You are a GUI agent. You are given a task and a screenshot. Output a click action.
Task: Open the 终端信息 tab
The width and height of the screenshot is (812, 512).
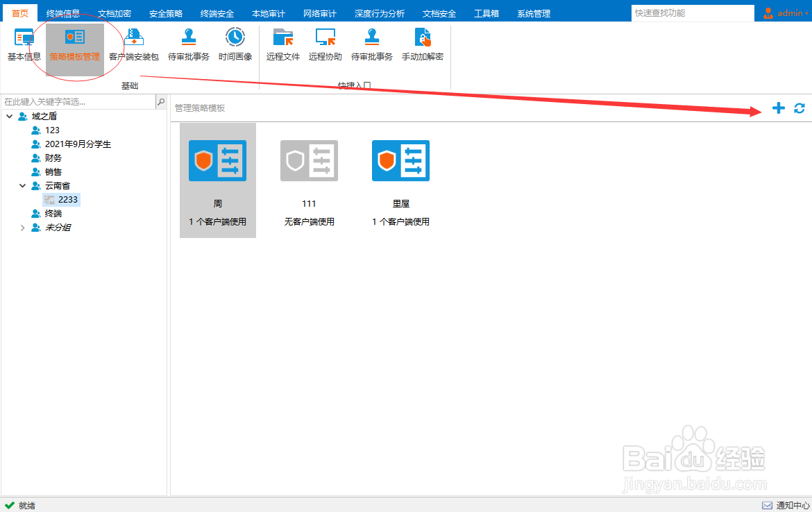click(63, 13)
